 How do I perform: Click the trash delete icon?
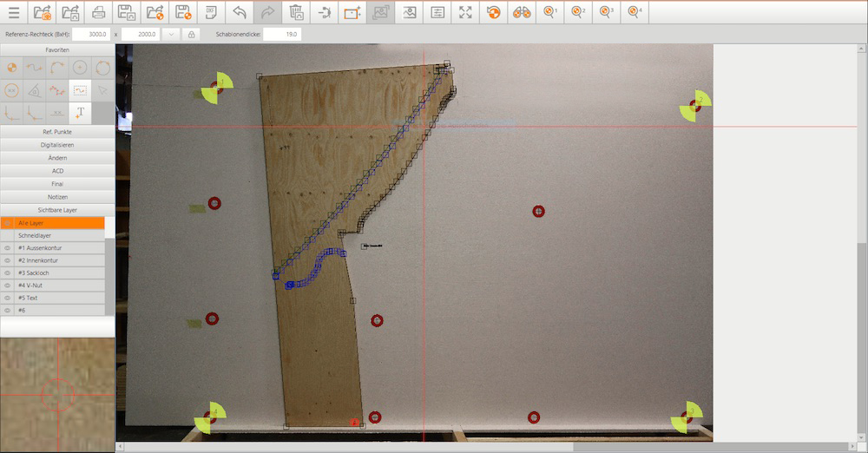(296, 12)
